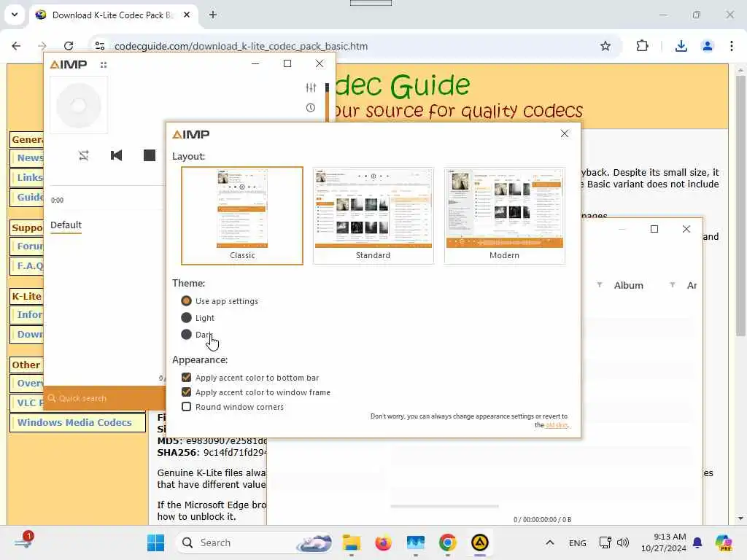Click the taskbar Search box
The width and height of the screenshot is (747, 560).
(x=255, y=542)
